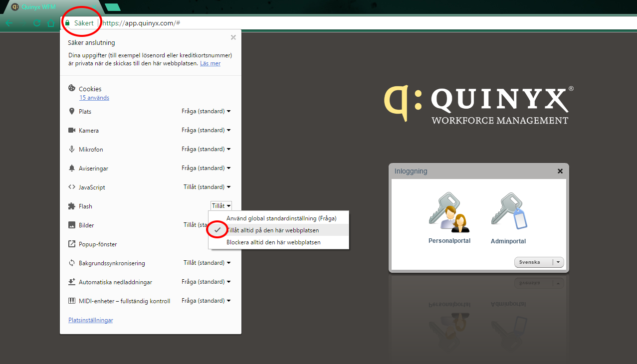Click the Säker anslutning heading
Screen dimensions: 637x364
pyautogui.click(x=91, y=42)
